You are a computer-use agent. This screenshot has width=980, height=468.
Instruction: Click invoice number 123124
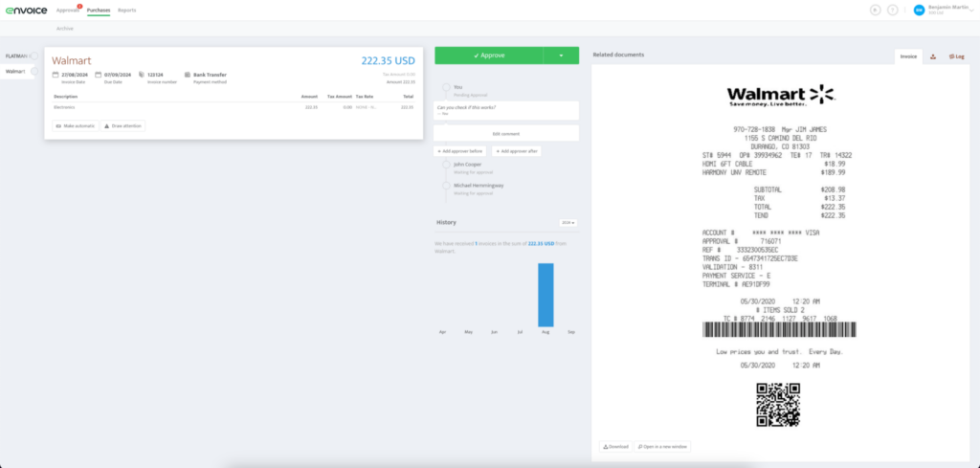[155, 75]
